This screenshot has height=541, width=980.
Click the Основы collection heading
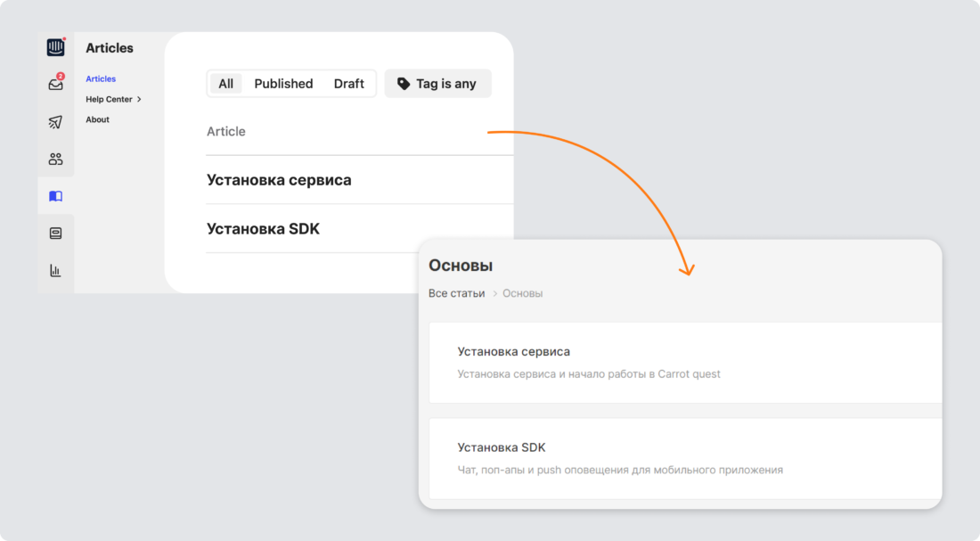point(461,266)
